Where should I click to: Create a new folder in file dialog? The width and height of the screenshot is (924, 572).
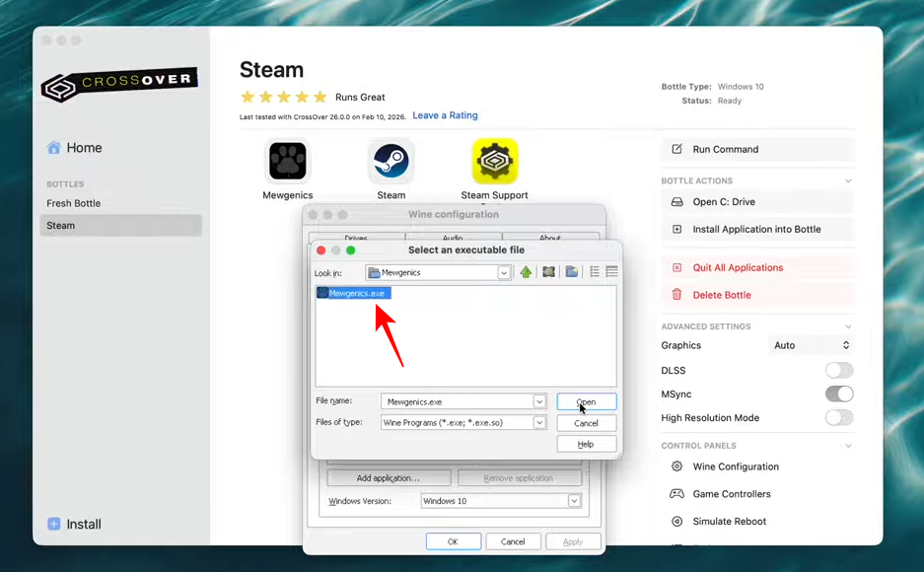[572, 272]
